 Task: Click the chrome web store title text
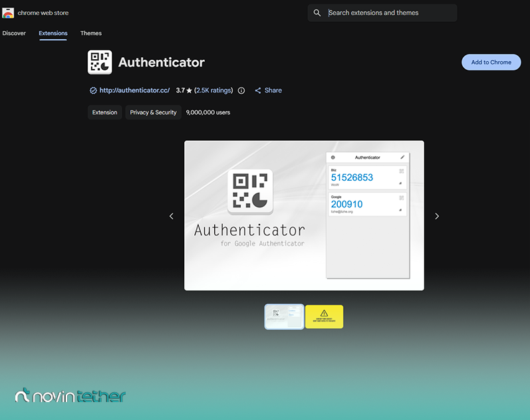pos(43,13)
